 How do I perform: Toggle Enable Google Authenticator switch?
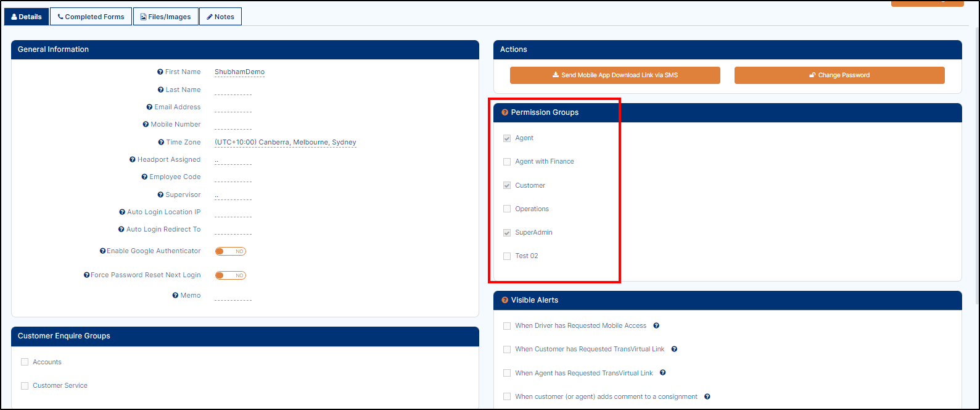(230, 251)
